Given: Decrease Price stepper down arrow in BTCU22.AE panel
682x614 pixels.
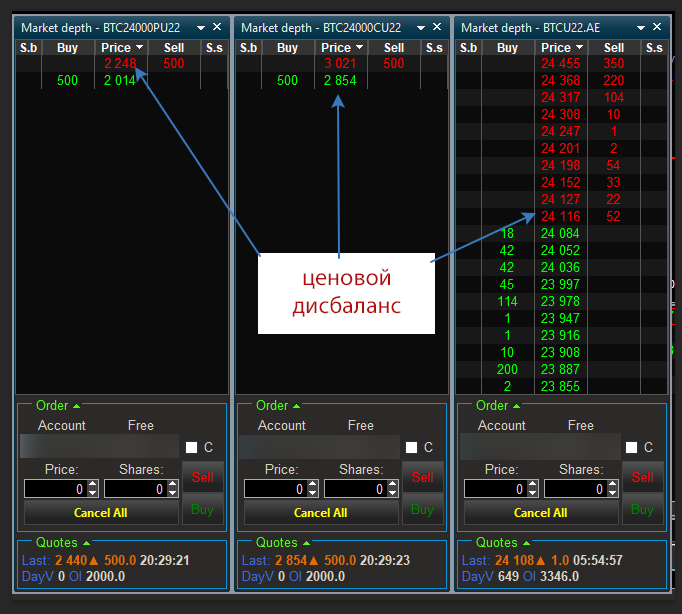Looking at the screenshot, I should pyautogui.click(x=533, y=493).
